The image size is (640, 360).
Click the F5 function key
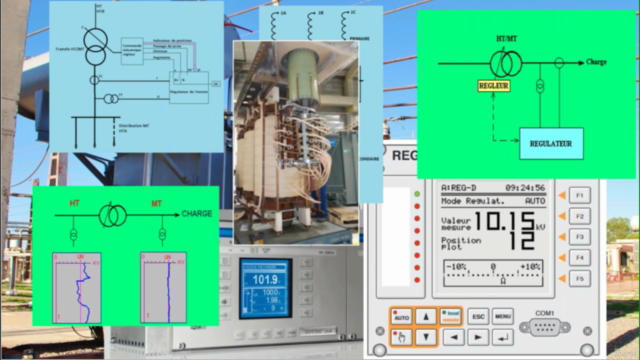(x=580, y=279)
